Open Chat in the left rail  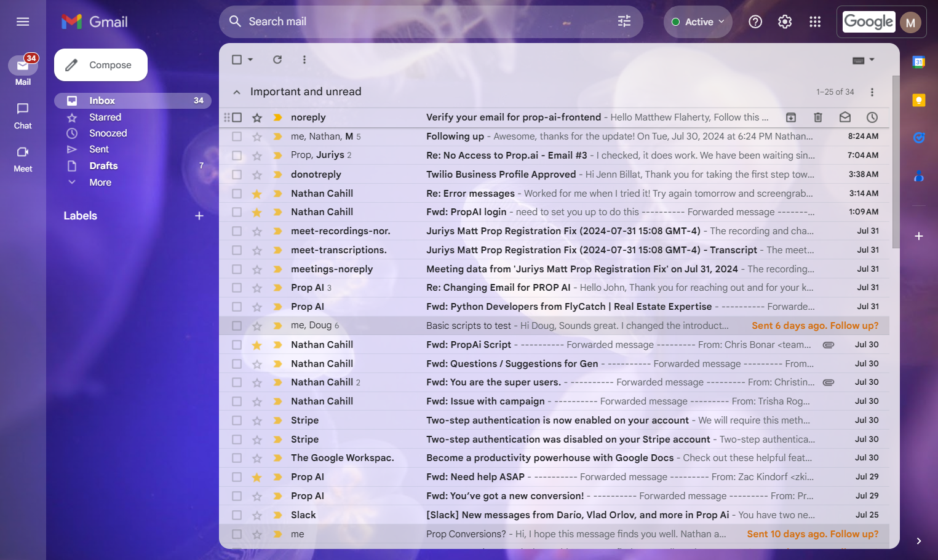click(23, 116)
